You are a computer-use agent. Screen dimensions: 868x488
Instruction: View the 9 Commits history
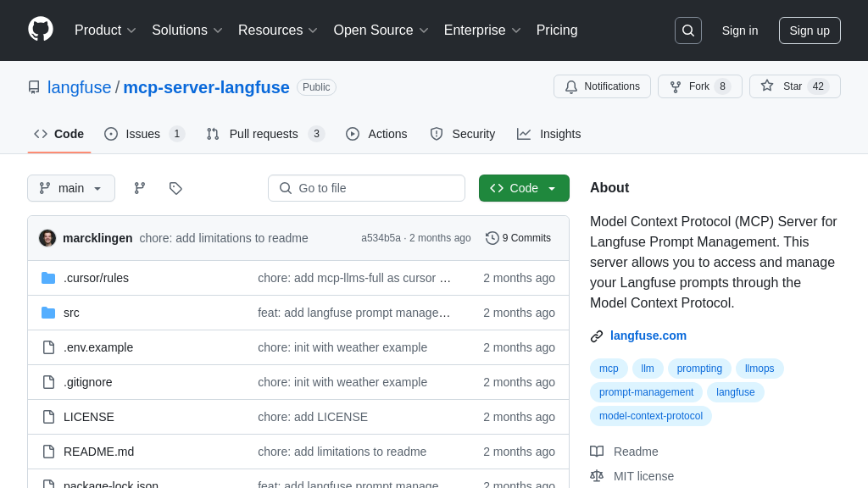[518, 238]
